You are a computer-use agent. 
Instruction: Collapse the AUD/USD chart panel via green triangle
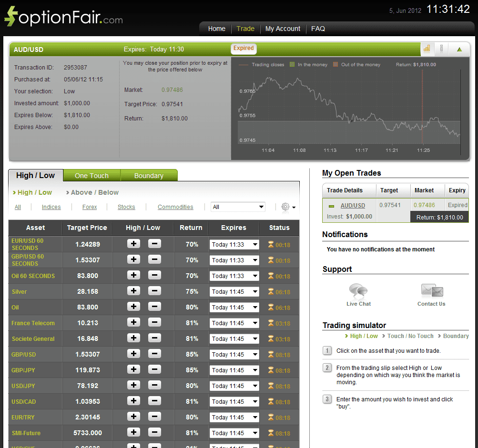click(459, 49)
